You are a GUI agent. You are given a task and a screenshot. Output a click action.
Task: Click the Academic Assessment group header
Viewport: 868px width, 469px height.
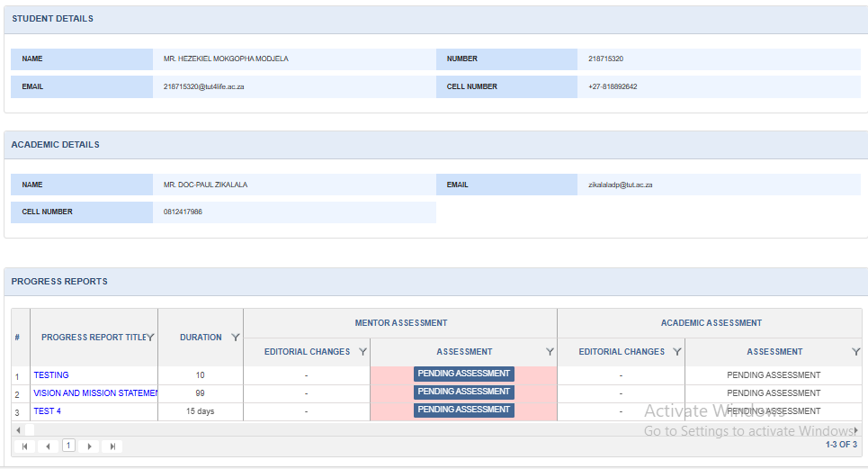(x=711, y=323)
